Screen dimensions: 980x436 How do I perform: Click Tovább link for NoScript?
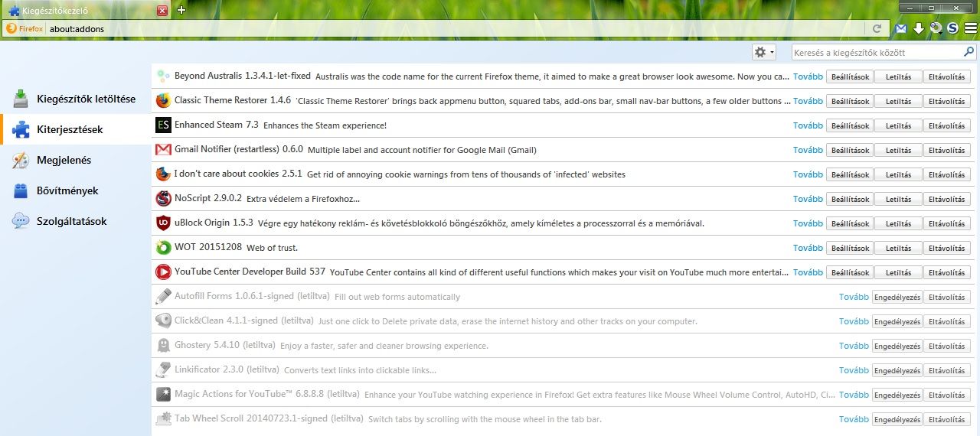click(x=808, y=199)
